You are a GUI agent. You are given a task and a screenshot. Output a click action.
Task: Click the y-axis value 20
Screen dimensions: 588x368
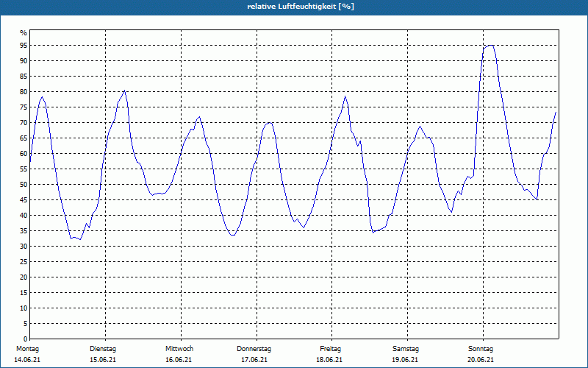(x=24, y=277)
